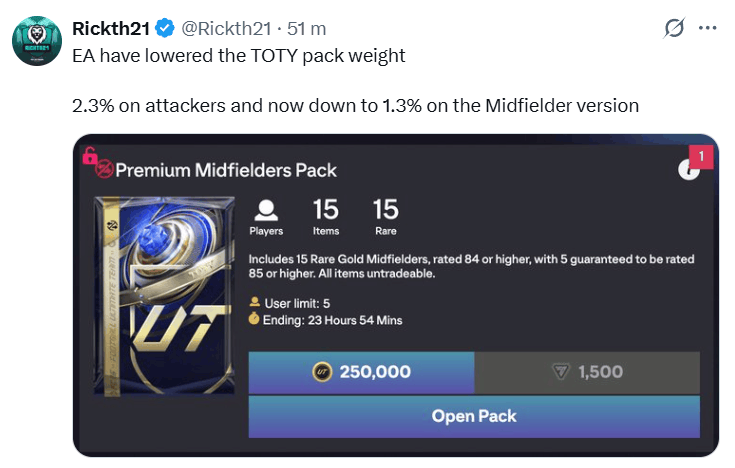
Task: Click the untradeable icon beside pack title
Action: tap(104, 170)
